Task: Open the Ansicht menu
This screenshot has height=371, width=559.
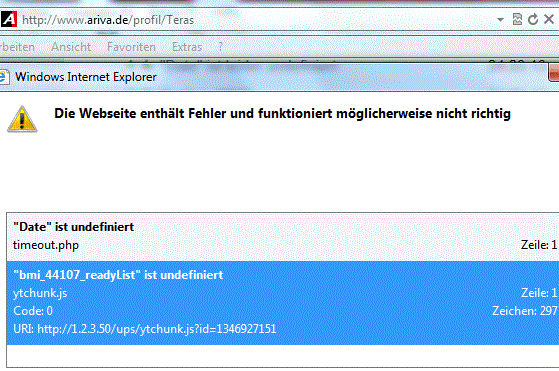Action: [71, 47]
